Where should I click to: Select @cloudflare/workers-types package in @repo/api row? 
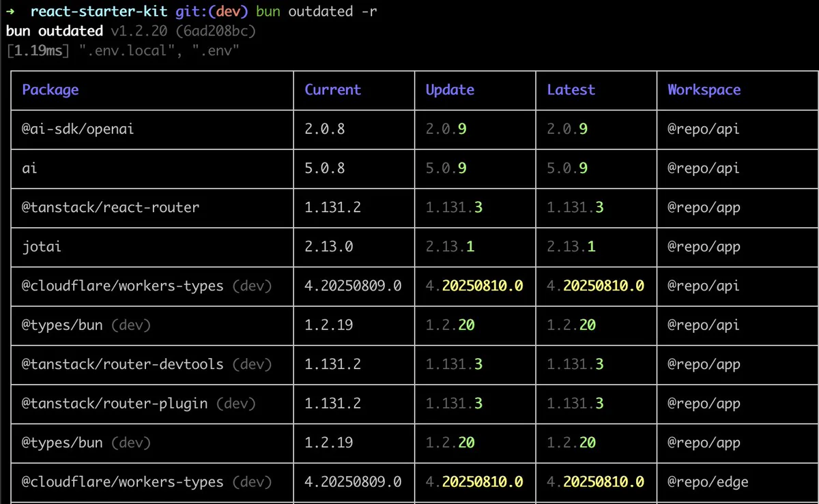coord(147,286)
